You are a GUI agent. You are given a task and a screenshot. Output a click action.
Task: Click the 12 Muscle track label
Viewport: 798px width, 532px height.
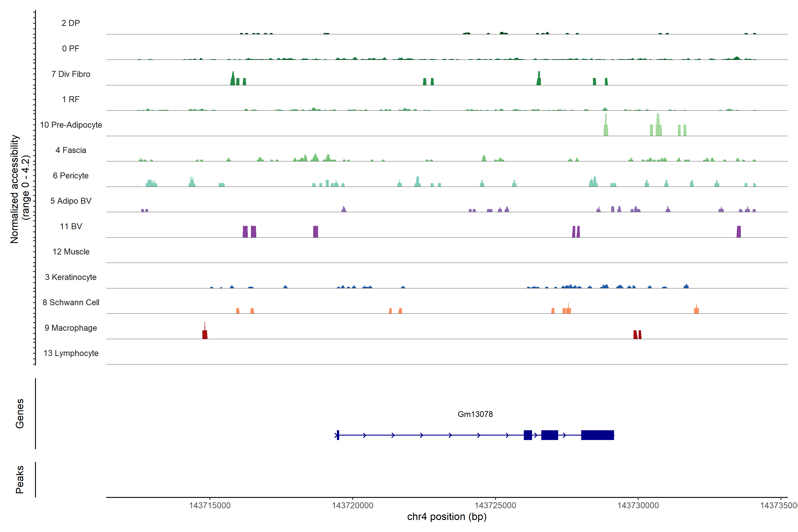click(70, 252)
